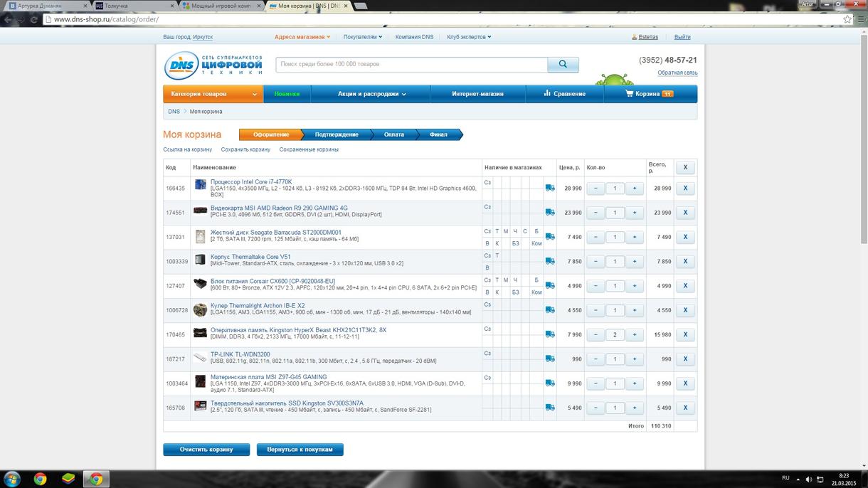This screenshot has height=488, width=868.
Task: Click Очистить корзину button
Action: pos(206,450)
